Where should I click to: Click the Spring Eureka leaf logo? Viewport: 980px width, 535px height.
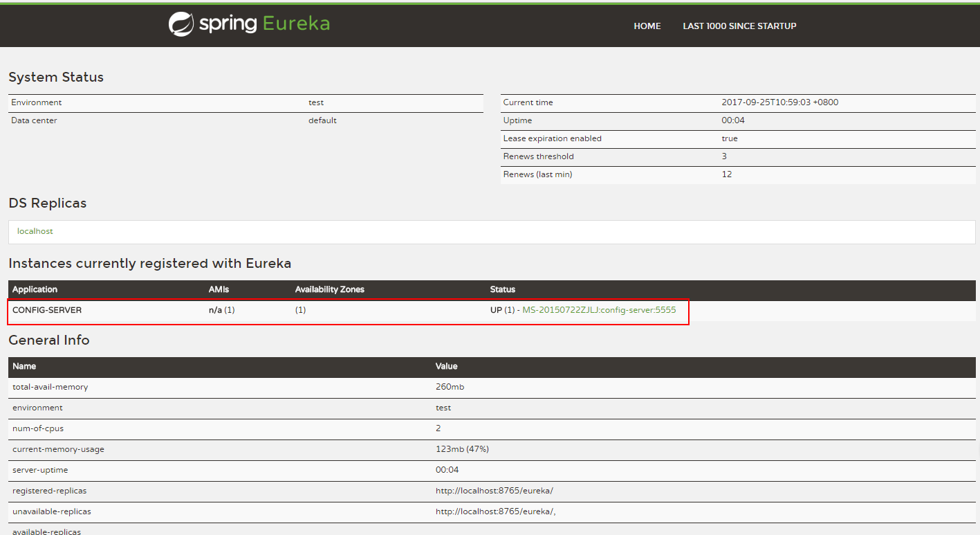tap(181, 24)
